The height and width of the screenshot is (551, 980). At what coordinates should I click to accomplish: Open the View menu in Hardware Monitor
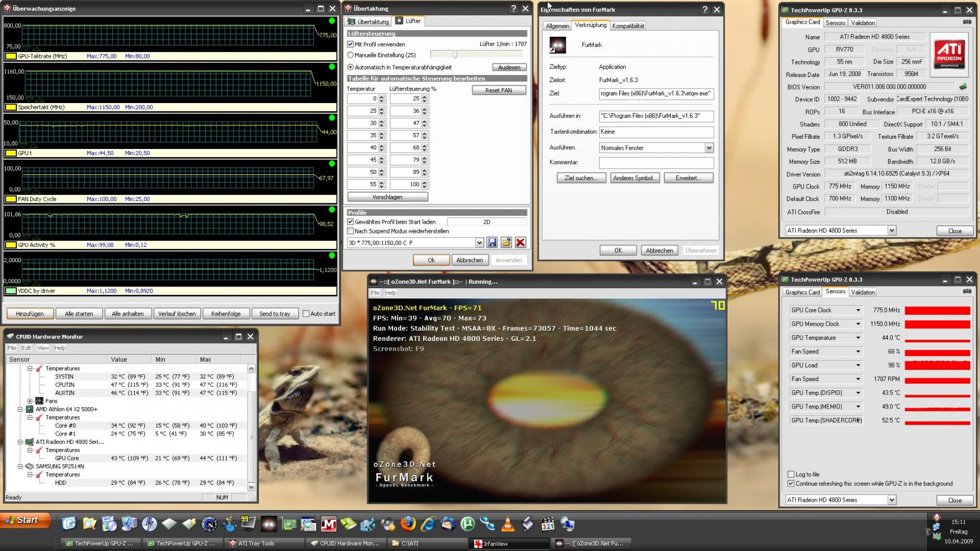coord(43,348)
